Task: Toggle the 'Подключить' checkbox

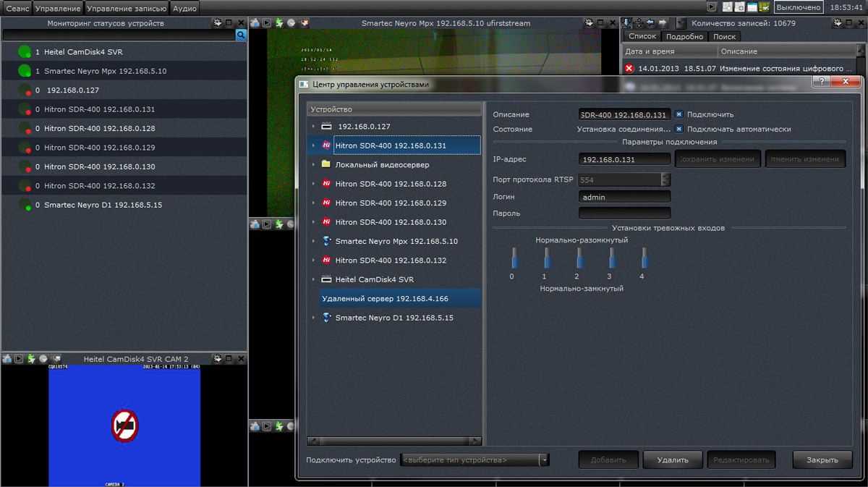Action: pyautogui.click(x=679, y=114)
